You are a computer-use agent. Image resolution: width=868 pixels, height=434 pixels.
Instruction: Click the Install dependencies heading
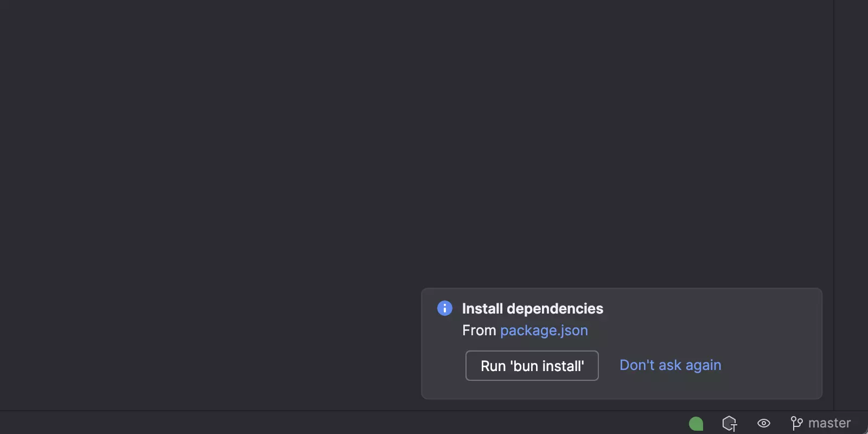pyautogui.click(x=532, y=309)
